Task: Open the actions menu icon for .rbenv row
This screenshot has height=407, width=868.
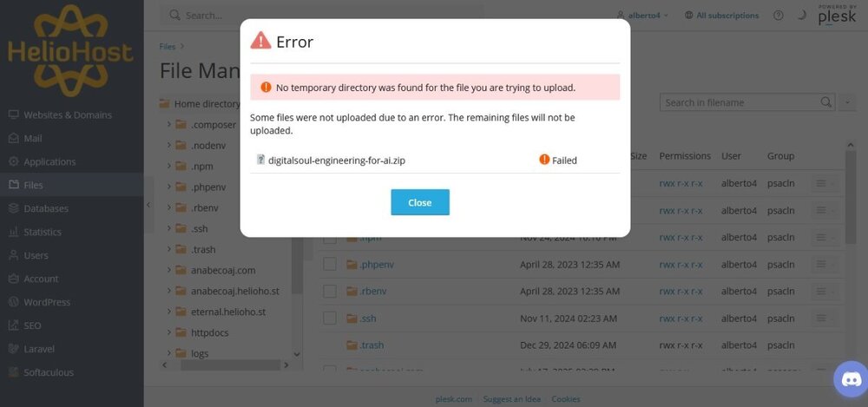Action: pyautogui.click(x=825, y=292)
